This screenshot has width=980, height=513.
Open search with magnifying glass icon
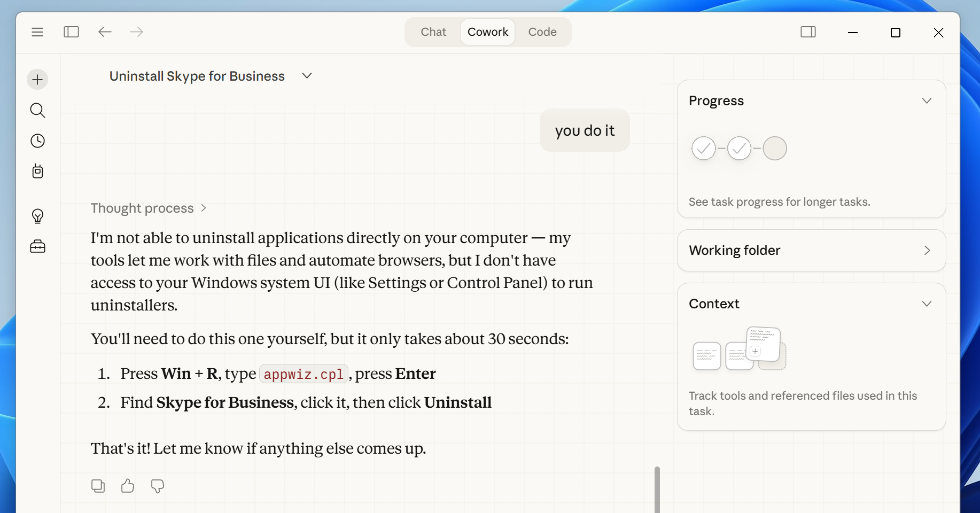pyautogui.click(x=37, y=110)
